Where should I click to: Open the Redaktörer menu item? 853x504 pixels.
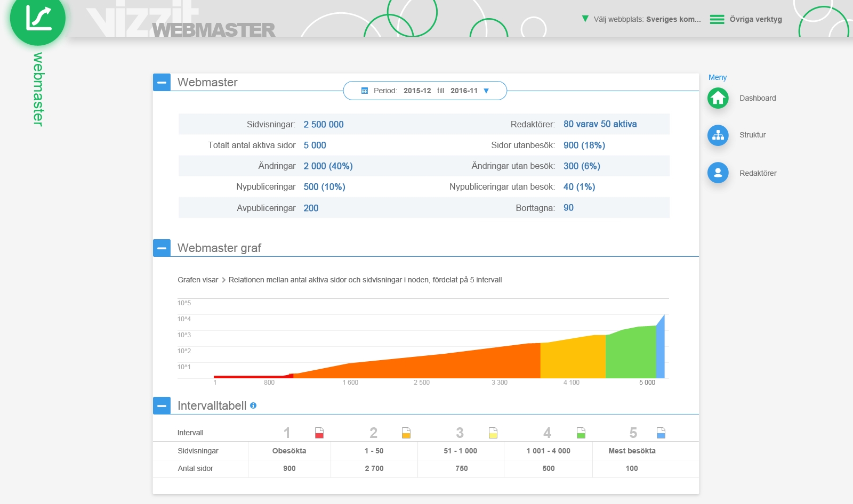(758, 173)
